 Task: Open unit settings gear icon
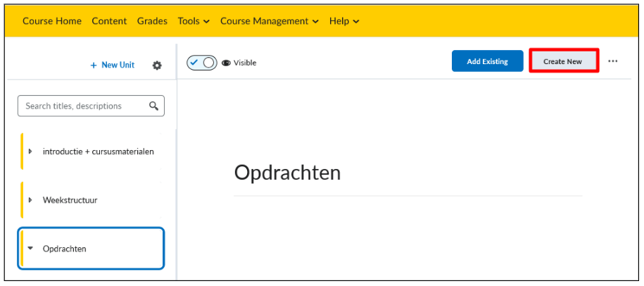[x=157, y=66]
